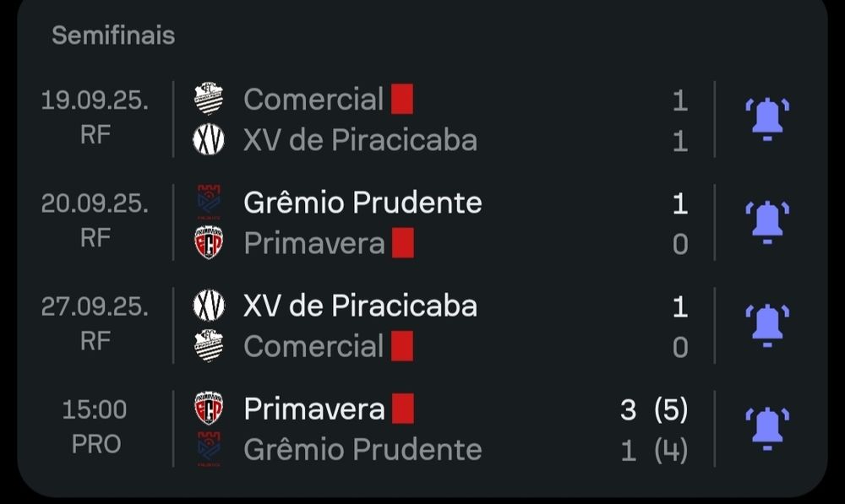Expand the Semifinais section header
The image size is (845, 504).
pos(112,35)
